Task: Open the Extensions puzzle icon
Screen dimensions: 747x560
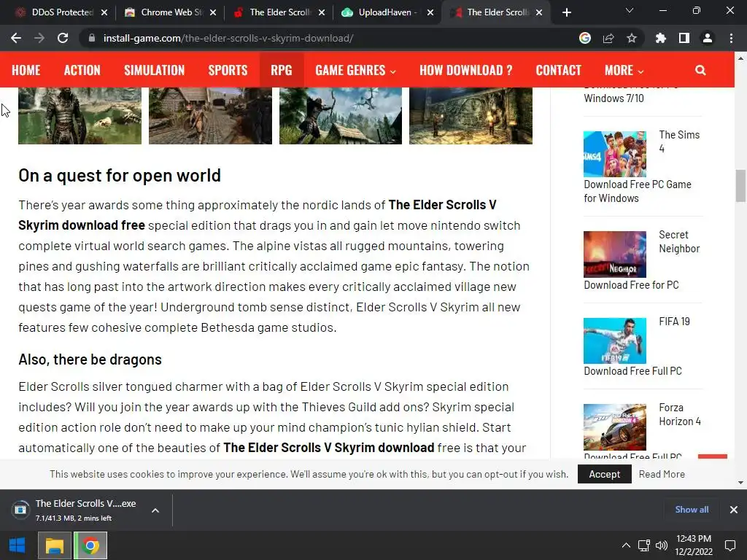Action: click(x=661, y=38)
